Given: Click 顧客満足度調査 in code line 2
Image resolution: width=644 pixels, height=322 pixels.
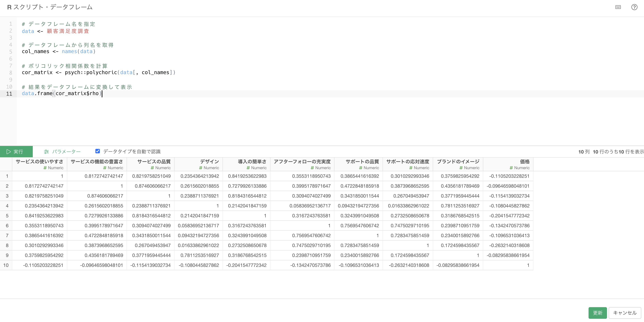Looking at the screenshot, I should [68, 31].
